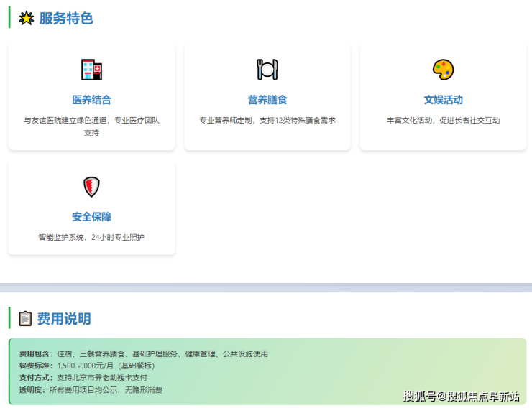This screenshot has height=408, width=532.
Task: Click the 搜狐号@搜狐焦点阜新站 watermark
Action: click(461, 396)
